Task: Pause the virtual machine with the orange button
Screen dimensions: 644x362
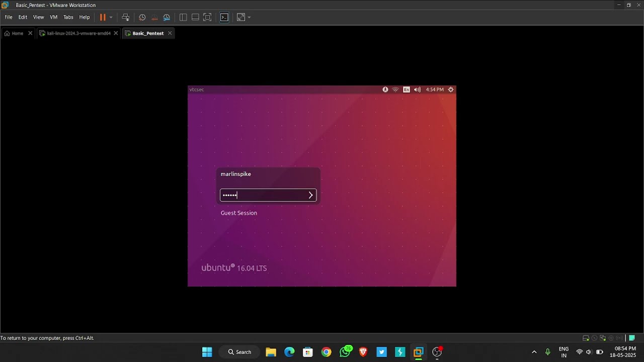Action: (x=103, y=17)
